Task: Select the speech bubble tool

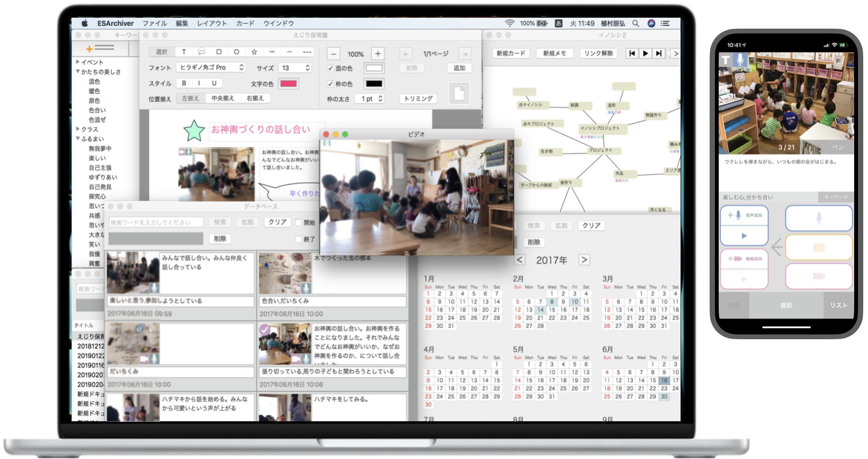Action: click(x=202, y=52)
